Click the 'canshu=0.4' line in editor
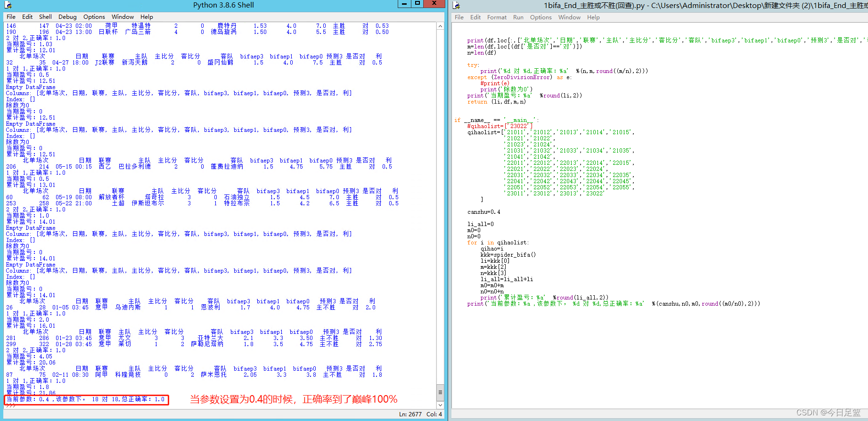 [484, 212]
